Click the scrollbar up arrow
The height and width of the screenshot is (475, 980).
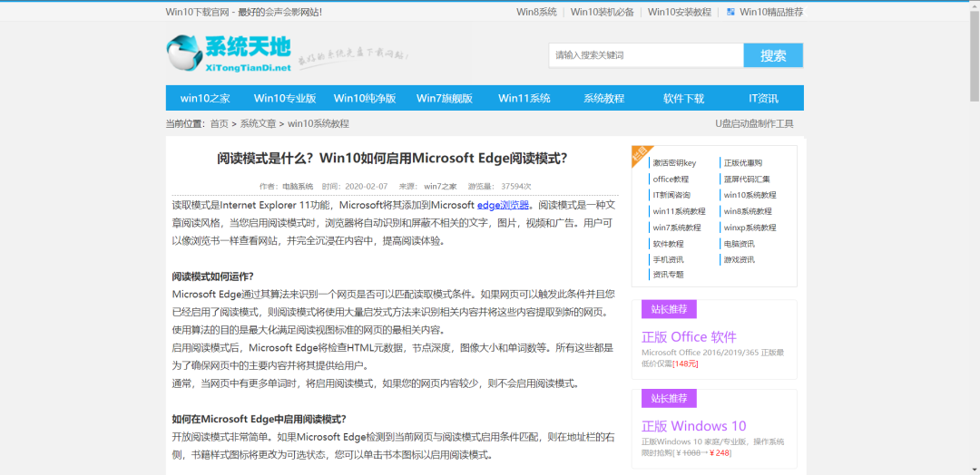(975, 5)
